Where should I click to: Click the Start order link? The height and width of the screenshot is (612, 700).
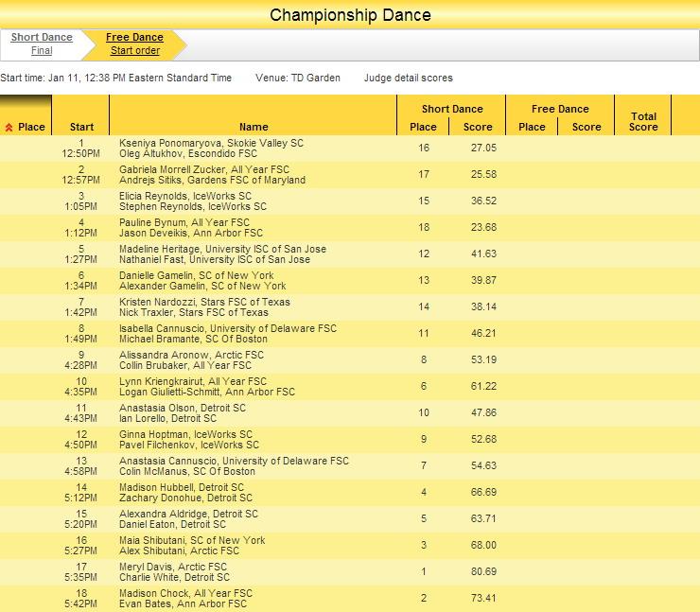click(135, 50)
